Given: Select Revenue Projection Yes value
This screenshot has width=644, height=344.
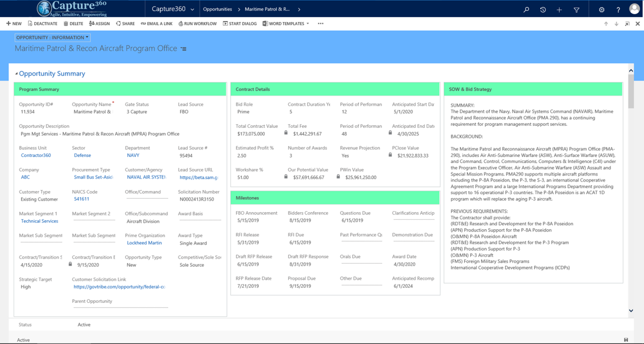Looking at the screenshot, I should pos(345,156).
